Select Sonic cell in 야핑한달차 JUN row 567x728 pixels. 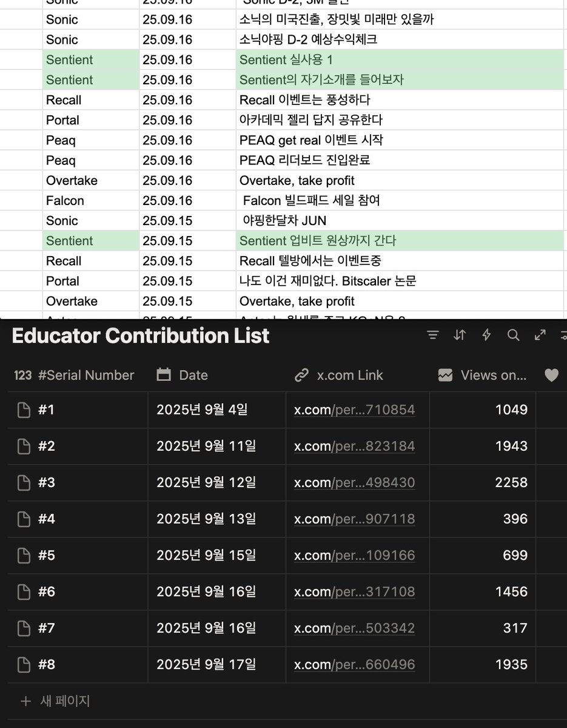click(91, 220)
